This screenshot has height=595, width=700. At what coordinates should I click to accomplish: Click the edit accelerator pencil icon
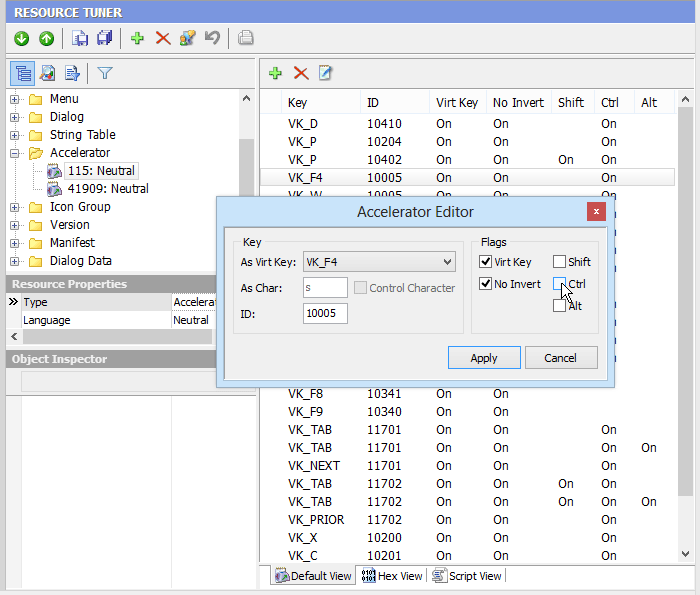(x=325, y=73)
